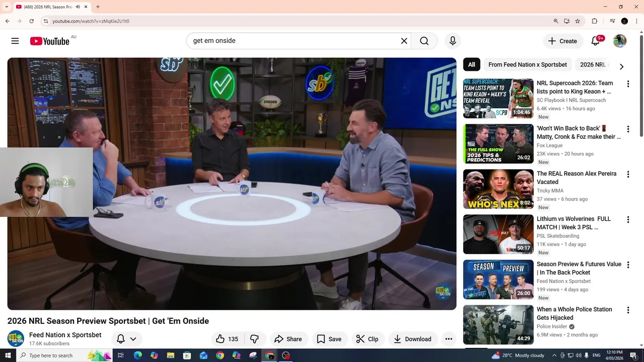Clear the search box text
Screen dimensions: 644x362
[x=404, y=41]
